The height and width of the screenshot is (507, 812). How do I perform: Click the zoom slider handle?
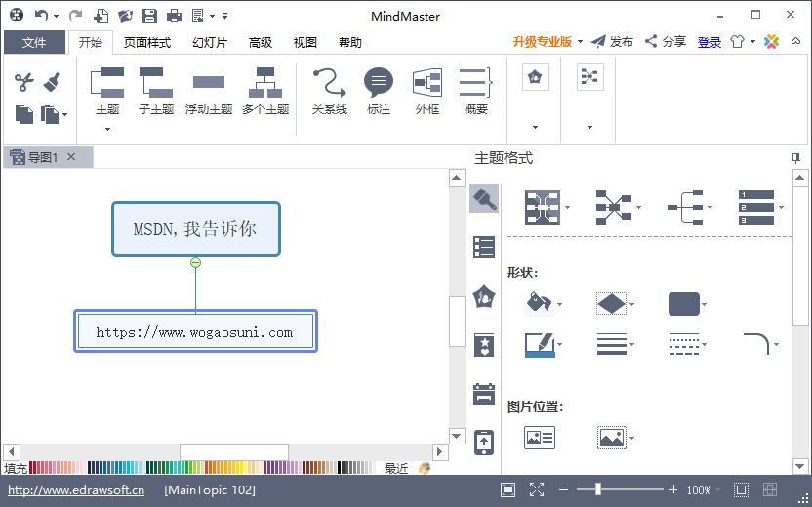(x=598, y=488)
